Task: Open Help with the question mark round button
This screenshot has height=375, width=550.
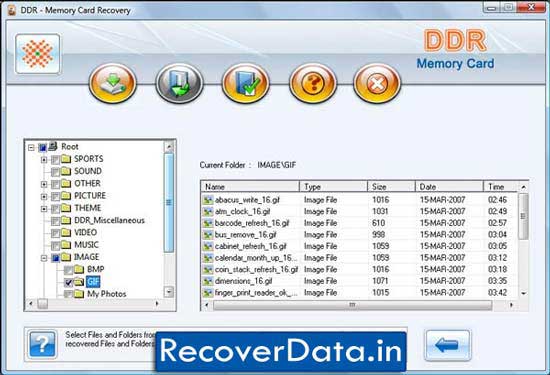Action: pyautogui.click(x=312, y=83)
